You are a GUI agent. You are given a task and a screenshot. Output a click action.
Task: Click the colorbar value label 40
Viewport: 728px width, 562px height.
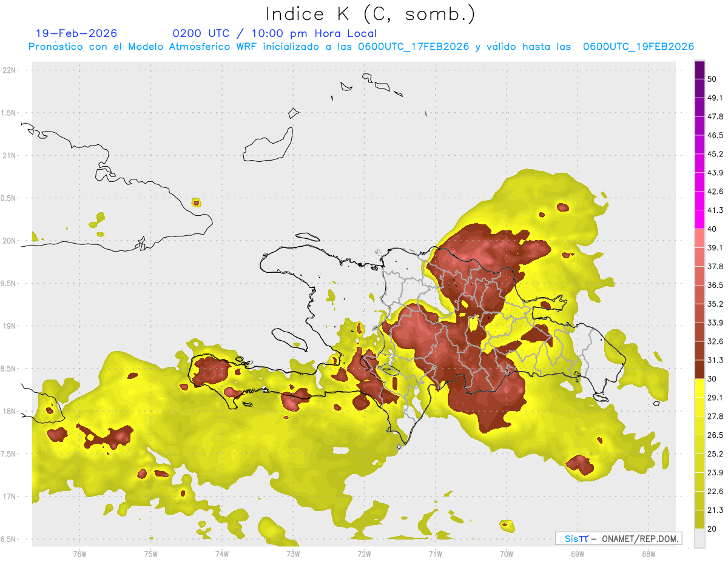click(712, 229)
